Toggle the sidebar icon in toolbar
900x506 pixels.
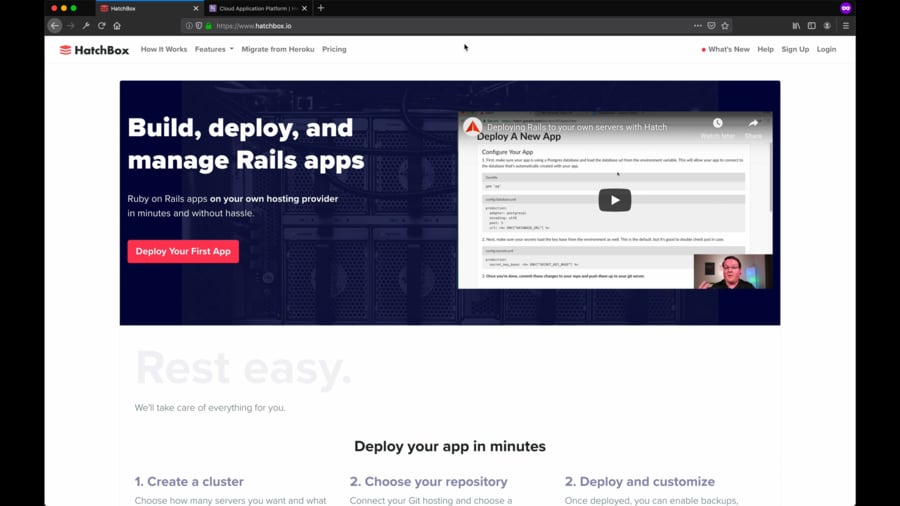click(812, 26)
